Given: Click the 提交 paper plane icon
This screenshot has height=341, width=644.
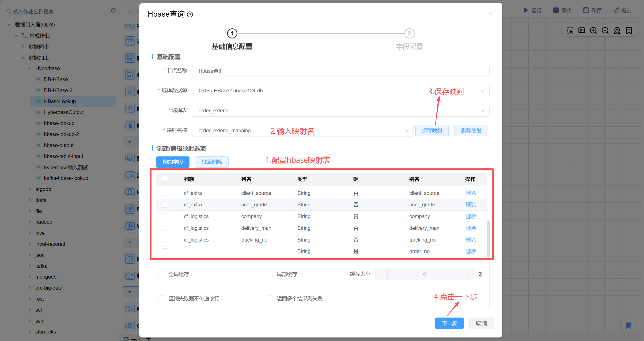Looking at the screenshot, I should tap(616, 10).
